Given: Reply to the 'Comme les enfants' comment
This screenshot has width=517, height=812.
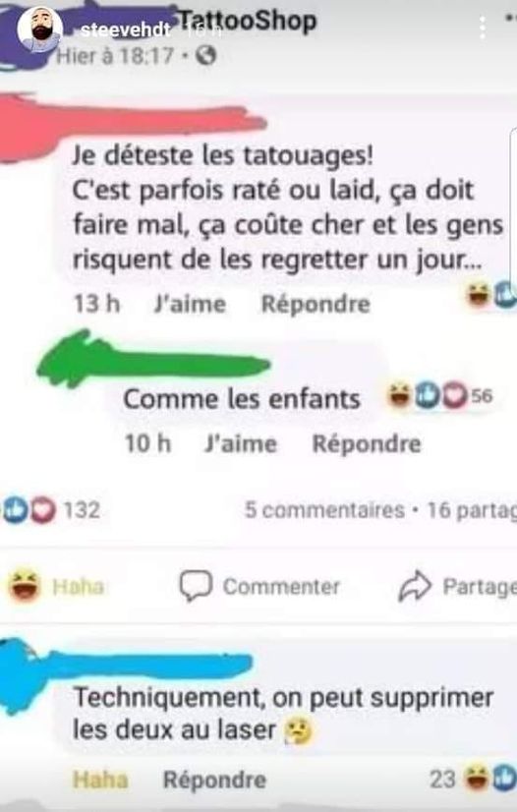Looking at the screenshot, I should click(367, 443).
